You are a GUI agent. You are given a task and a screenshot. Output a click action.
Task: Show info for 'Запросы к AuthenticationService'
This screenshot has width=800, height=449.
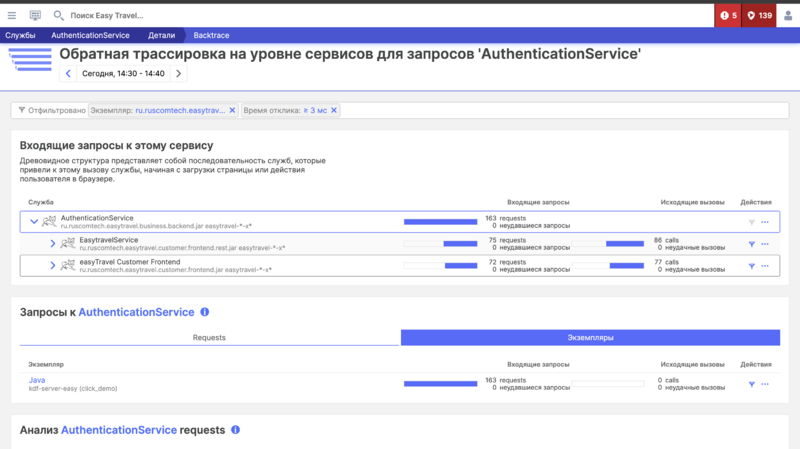coord(205,312)
